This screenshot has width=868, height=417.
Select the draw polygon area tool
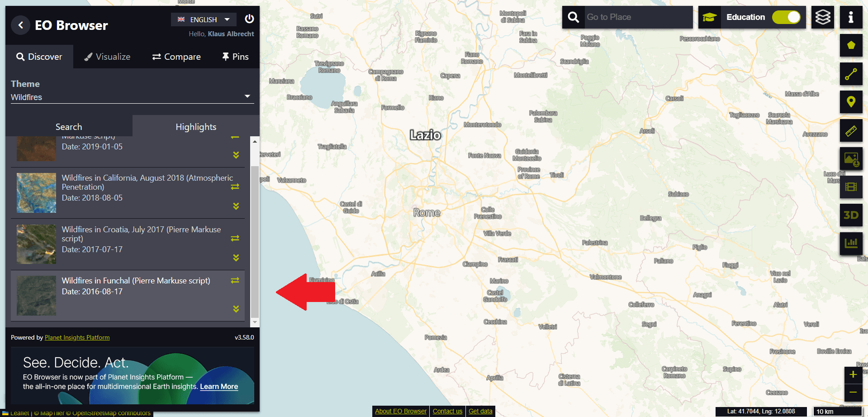click(851, 45)
